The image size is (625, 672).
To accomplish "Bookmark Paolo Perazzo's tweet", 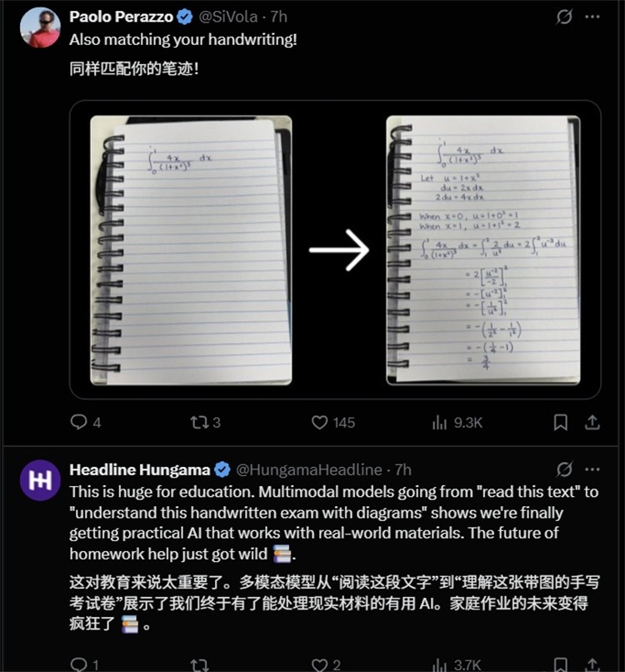I will [561, 423].
